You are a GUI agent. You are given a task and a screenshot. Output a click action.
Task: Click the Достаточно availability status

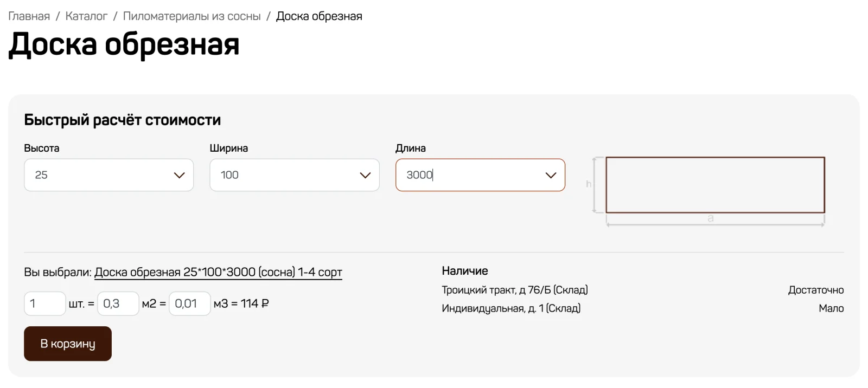[816, 290]
